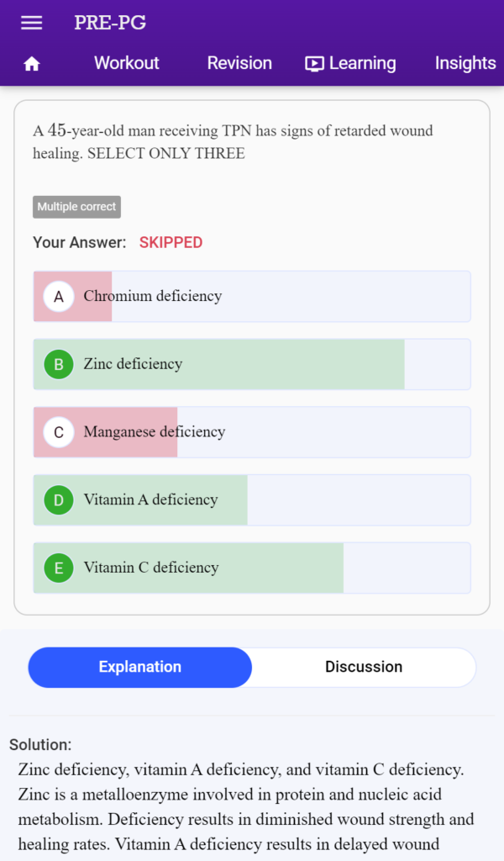Click the Zinc deficiency response bar

(x=252, y=364)
